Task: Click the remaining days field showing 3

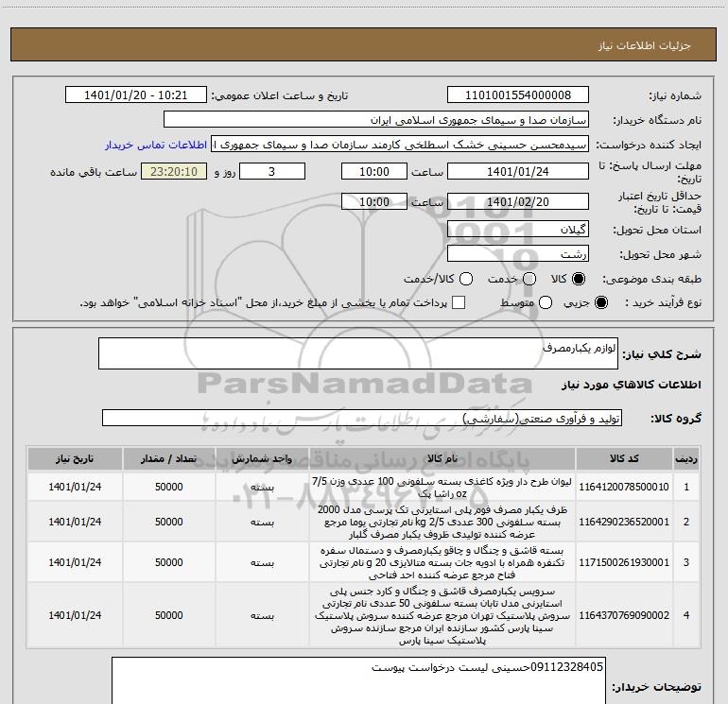Action: click(272, 171)
